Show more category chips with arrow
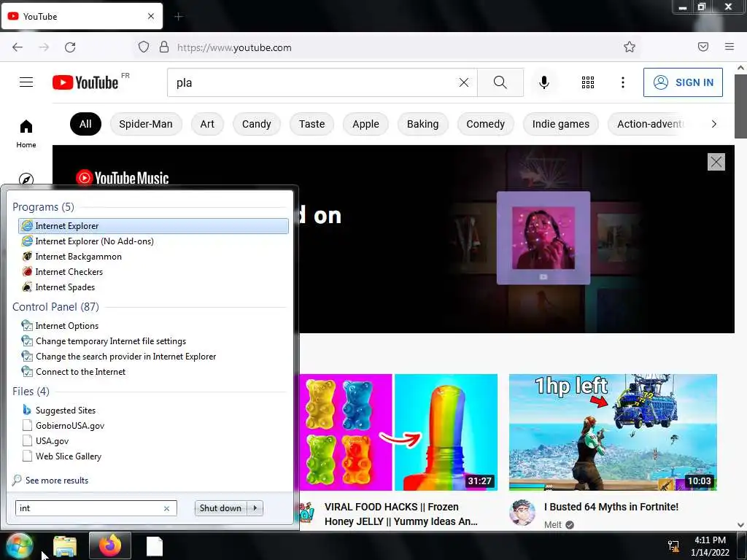The image size is (747, 560). (713, 124)
